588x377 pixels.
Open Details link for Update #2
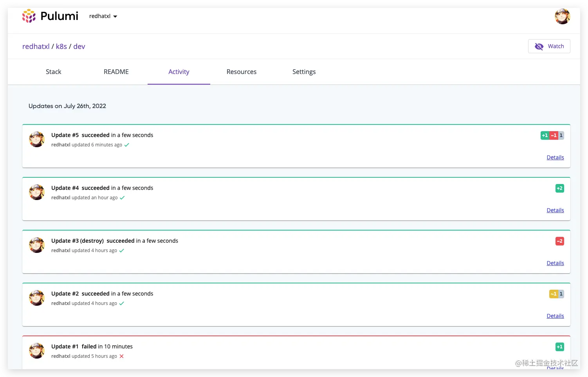point(555,316)
